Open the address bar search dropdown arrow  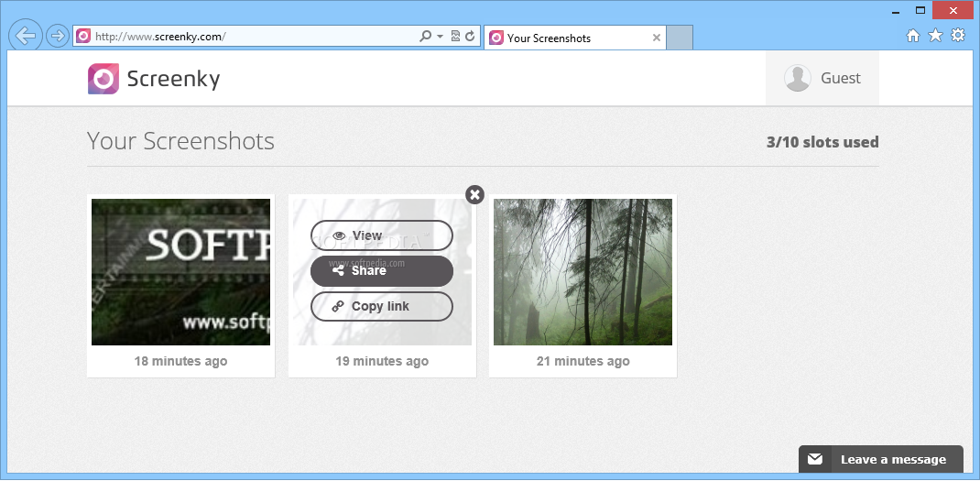(x=440, y=37)
